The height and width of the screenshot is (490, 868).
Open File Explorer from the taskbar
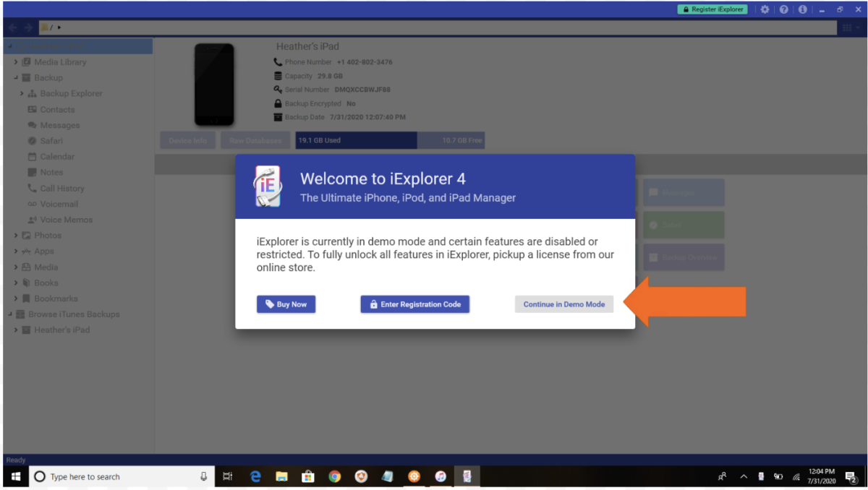(x=281, y=476)
